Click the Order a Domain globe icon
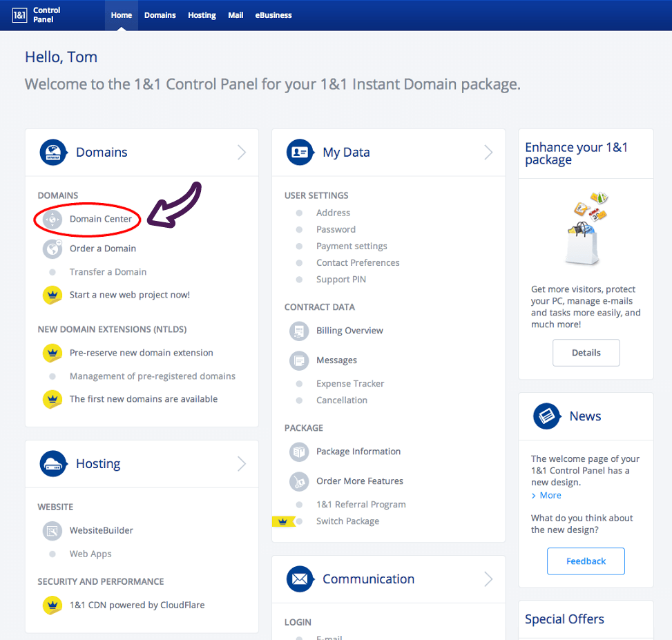This screenshot has height=640, width=672. click(52, 249)
